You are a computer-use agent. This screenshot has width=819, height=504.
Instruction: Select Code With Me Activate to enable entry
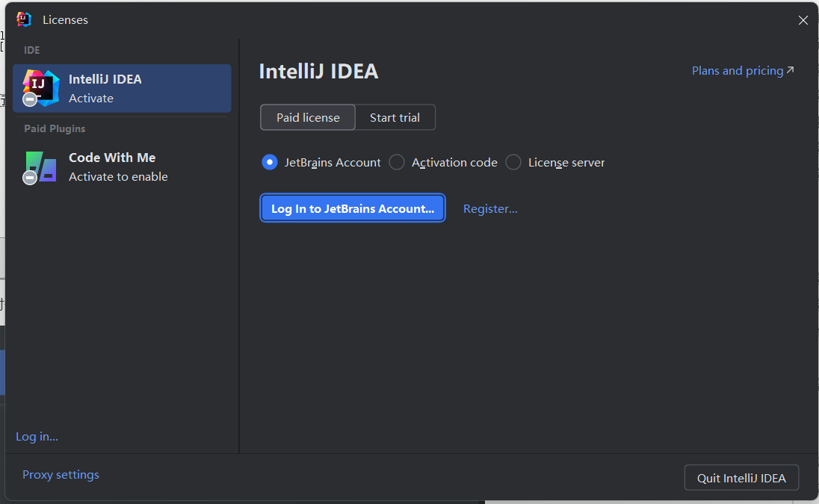(122, 167)
